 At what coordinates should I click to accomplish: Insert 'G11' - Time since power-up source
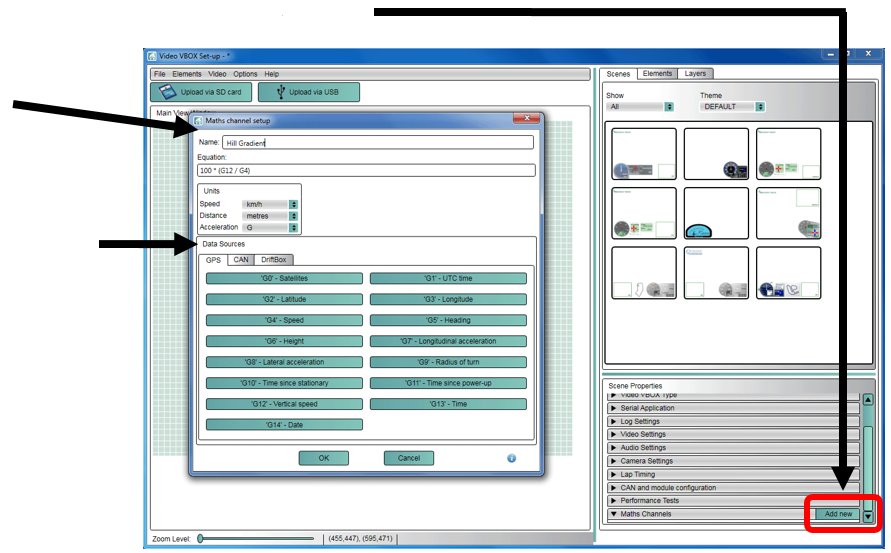coord(448,383)
